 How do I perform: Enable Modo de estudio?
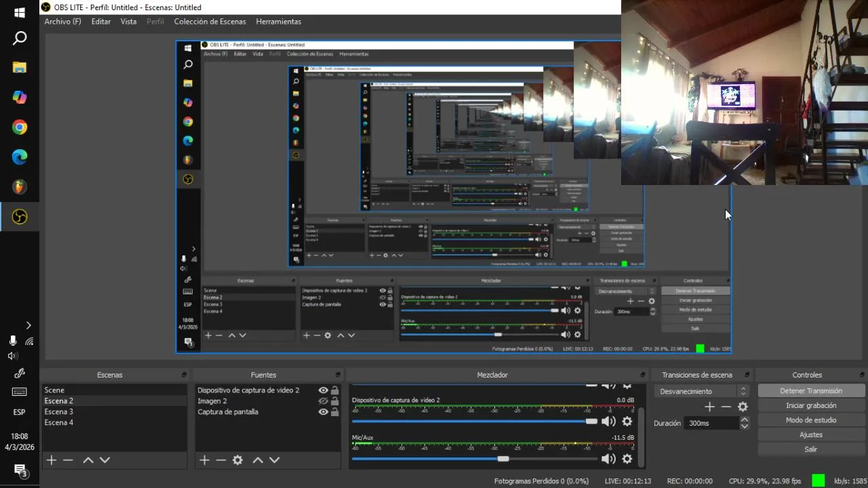pos(811,420)
